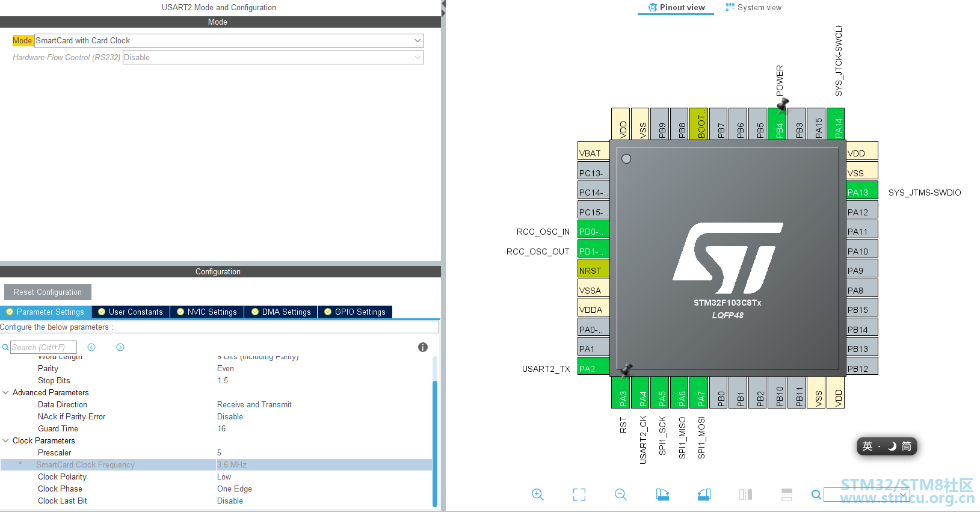Go to the previous search result arrow
This screenshot has width=980, height=512.
click(x=91, y=347)
